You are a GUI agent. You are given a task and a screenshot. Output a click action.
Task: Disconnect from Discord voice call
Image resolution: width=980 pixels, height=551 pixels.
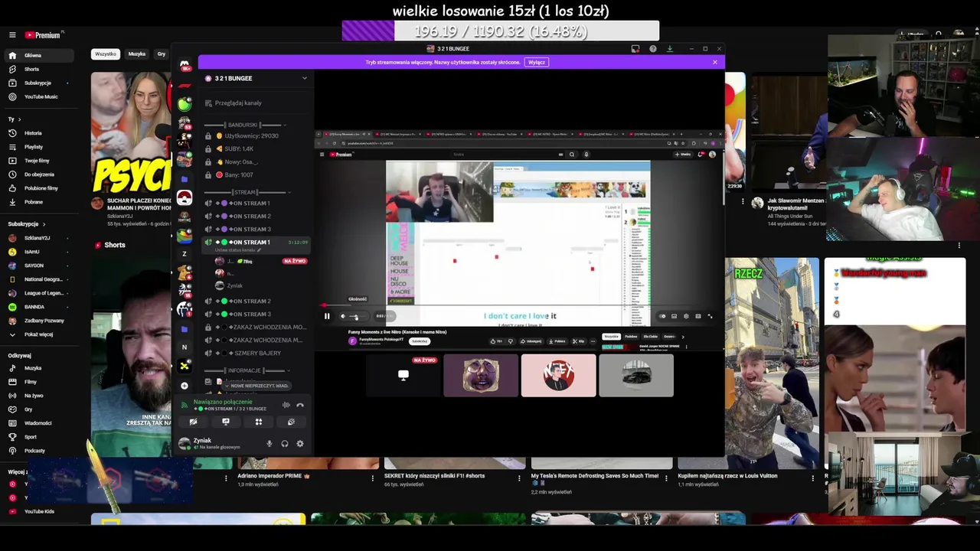[x=300, y=405]
